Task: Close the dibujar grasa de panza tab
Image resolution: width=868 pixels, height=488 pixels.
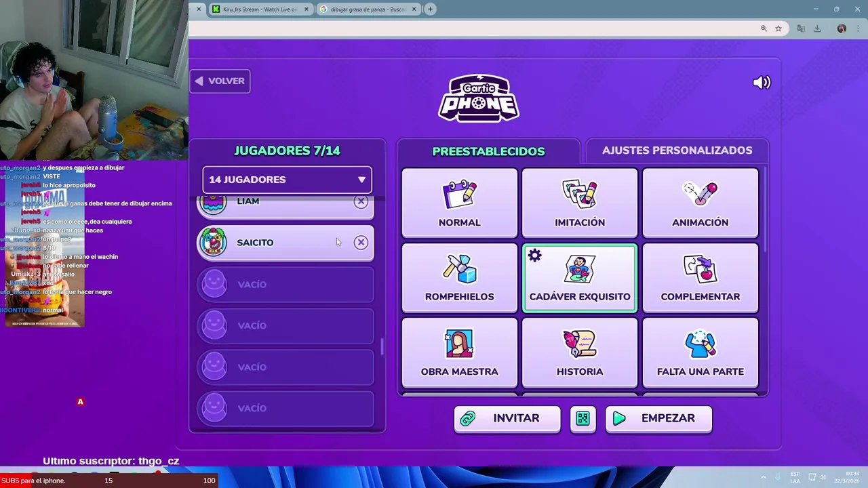Action: 414,9
